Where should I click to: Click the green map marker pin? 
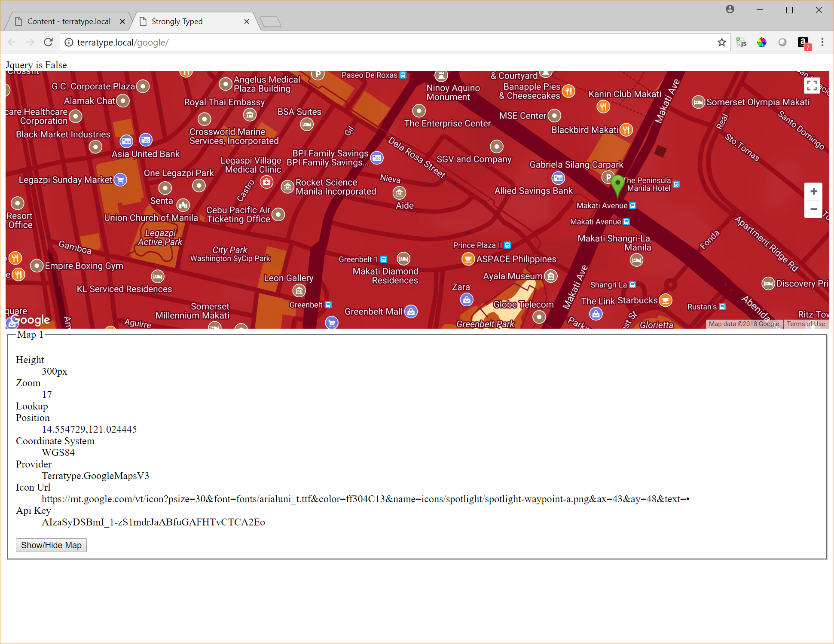(x=617, y=186)
